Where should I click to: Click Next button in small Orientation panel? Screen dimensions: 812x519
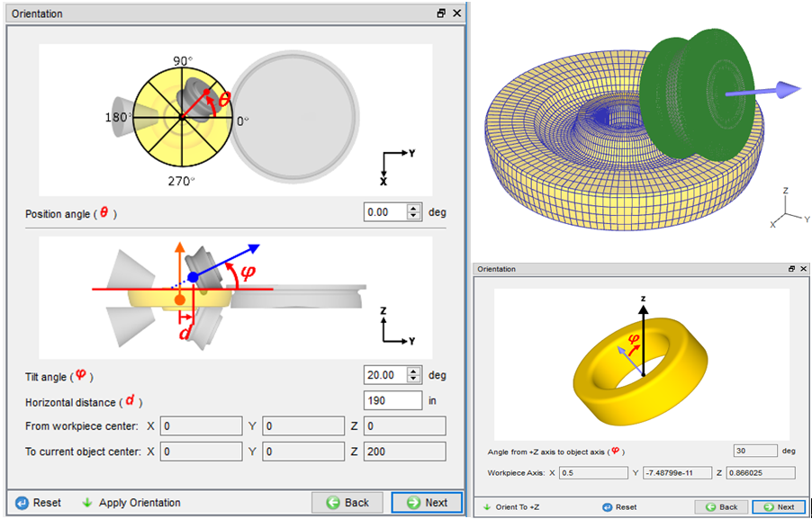(x=779, y=506)
